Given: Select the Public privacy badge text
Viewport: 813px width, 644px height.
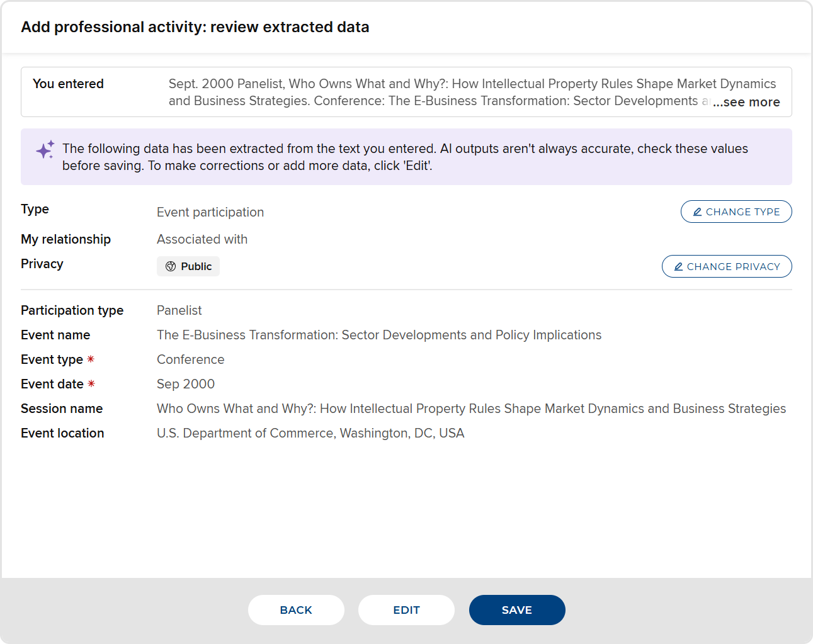Looking at the screenshot, I should [x=196, y=266].
